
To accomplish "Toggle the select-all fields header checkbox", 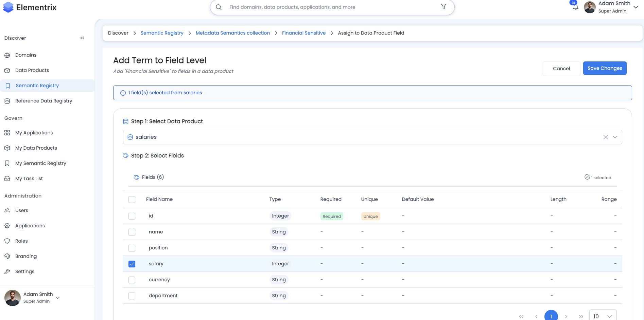I will (132, 200).
